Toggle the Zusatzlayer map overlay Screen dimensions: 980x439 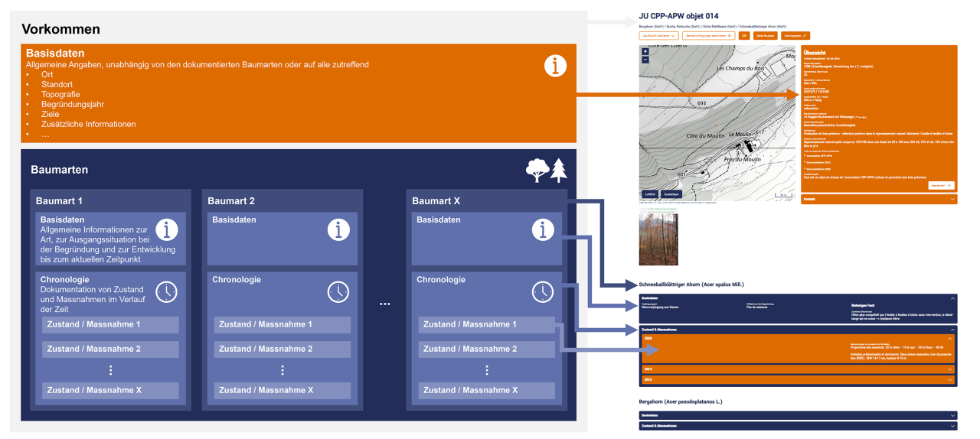click(671, 194)
